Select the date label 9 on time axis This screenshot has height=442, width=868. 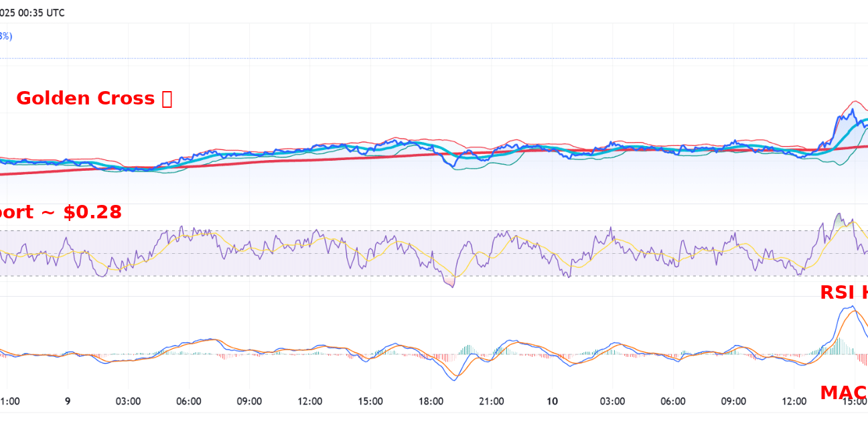pos(68,401)
